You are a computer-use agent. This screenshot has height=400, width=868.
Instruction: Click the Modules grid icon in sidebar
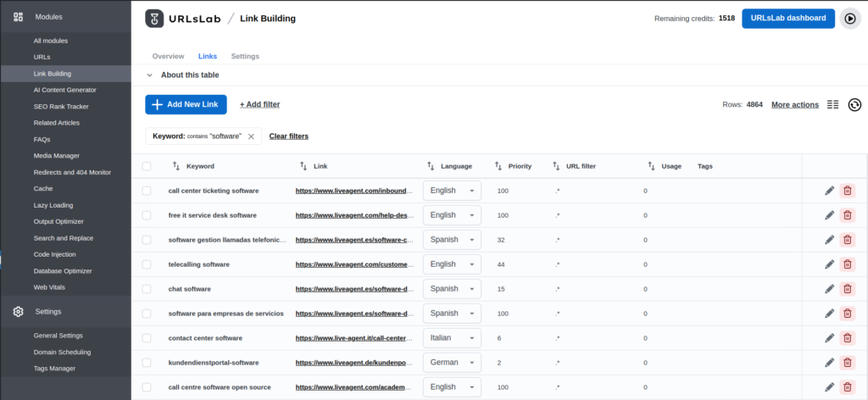click(19, 17)
